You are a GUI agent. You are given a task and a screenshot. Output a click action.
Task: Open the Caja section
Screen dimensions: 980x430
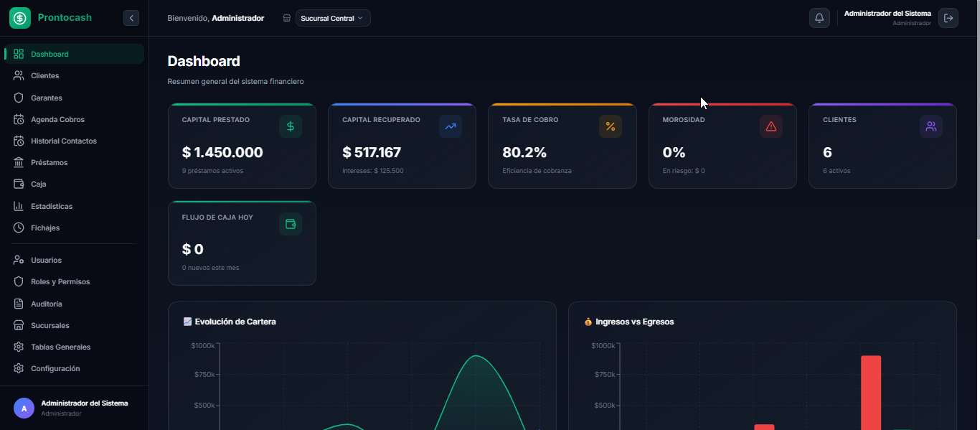(x=39, y=184)
